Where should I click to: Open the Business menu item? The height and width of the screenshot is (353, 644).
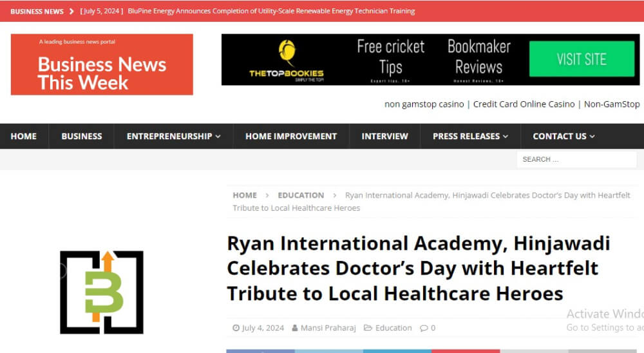82,136
